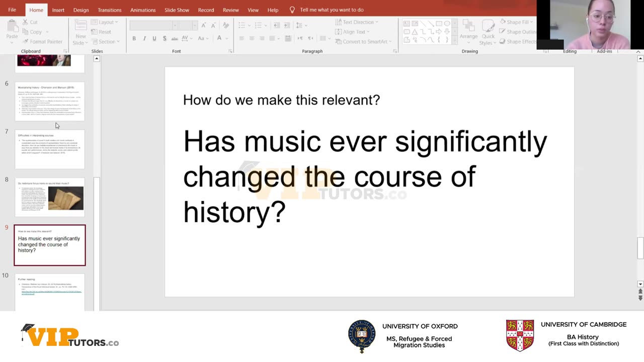Switch to the Transitions tab
644x362 pixels.
pos(109,10)
